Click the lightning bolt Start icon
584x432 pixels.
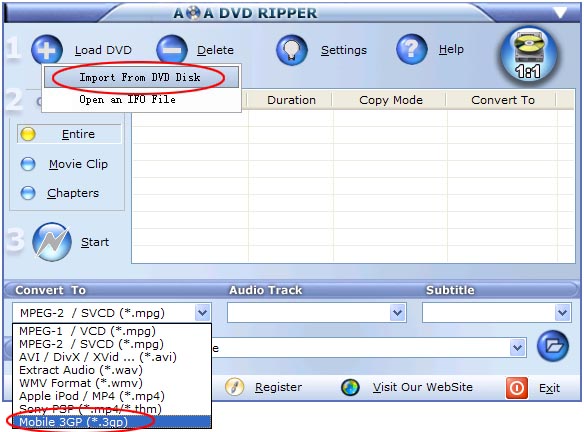click(52, 242)
